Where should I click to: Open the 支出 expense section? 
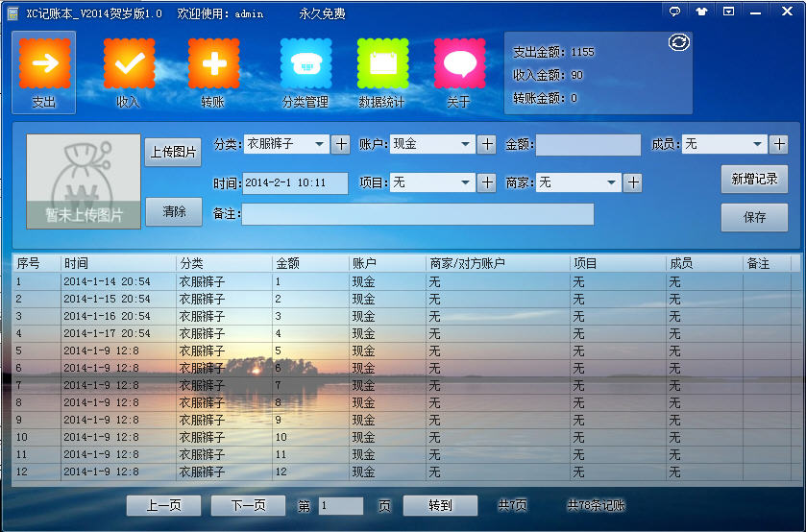(x=44, y=71)
